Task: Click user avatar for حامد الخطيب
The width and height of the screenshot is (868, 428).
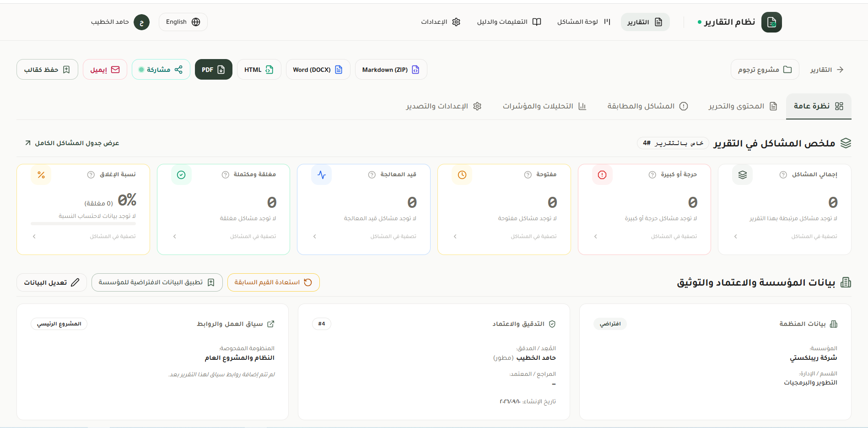Action: [x=141, y=22]
